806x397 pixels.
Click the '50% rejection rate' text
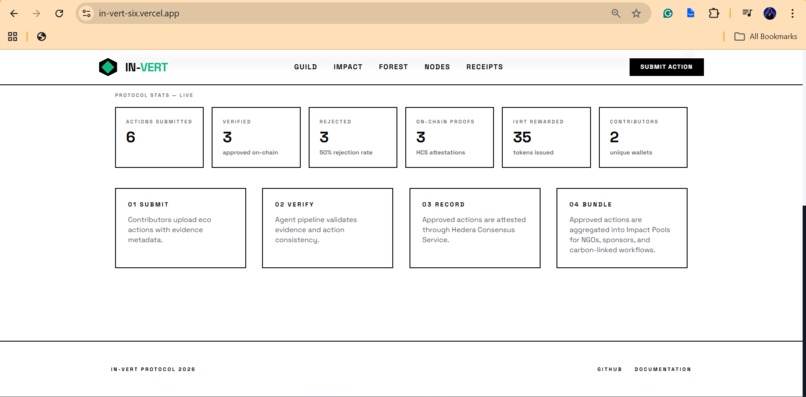[x=346, y=153]
